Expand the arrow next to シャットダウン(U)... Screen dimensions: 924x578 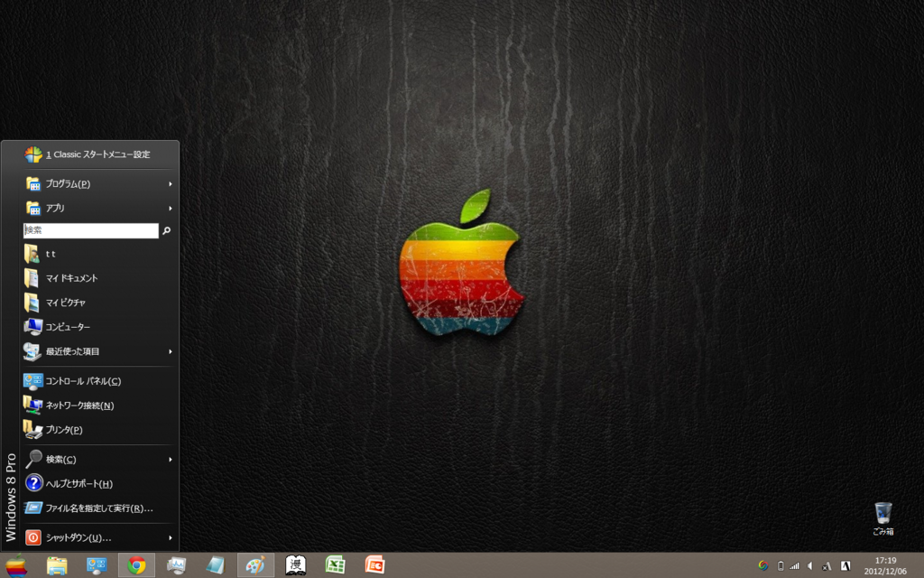point(171,538)
